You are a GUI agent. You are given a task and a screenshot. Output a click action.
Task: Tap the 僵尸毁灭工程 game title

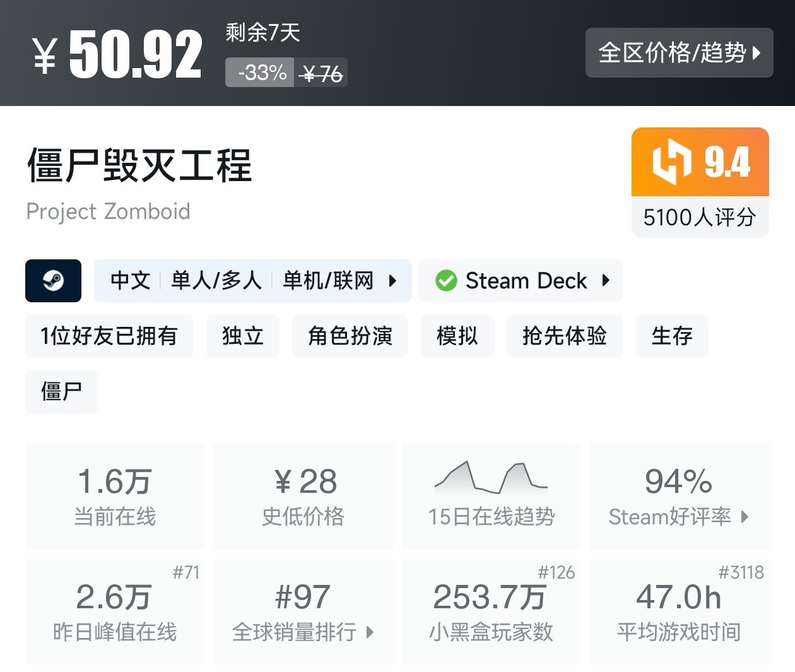click(x=139, y=165)
